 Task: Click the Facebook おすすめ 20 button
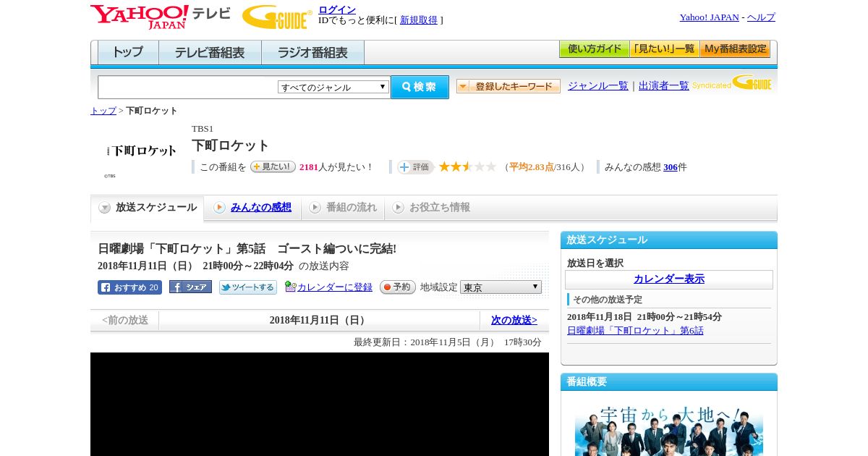click(129, 287)
